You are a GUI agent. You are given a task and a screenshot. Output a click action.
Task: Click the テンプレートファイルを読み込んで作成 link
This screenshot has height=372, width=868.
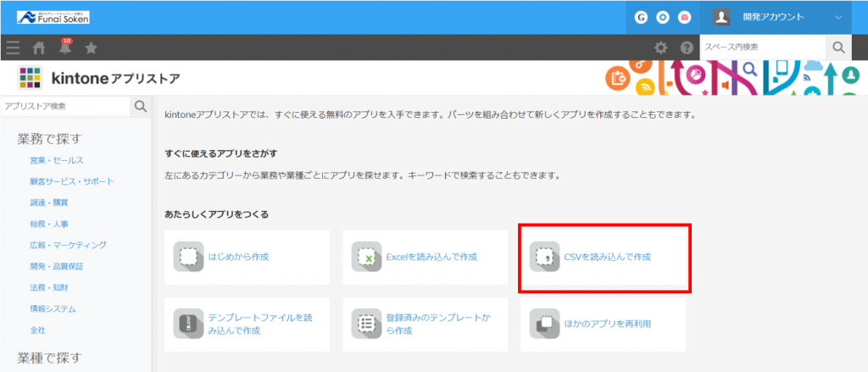(260, 325)
